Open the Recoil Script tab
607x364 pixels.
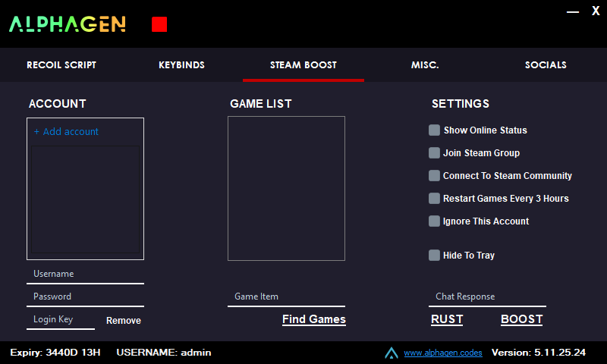click(x=61, y=65)
